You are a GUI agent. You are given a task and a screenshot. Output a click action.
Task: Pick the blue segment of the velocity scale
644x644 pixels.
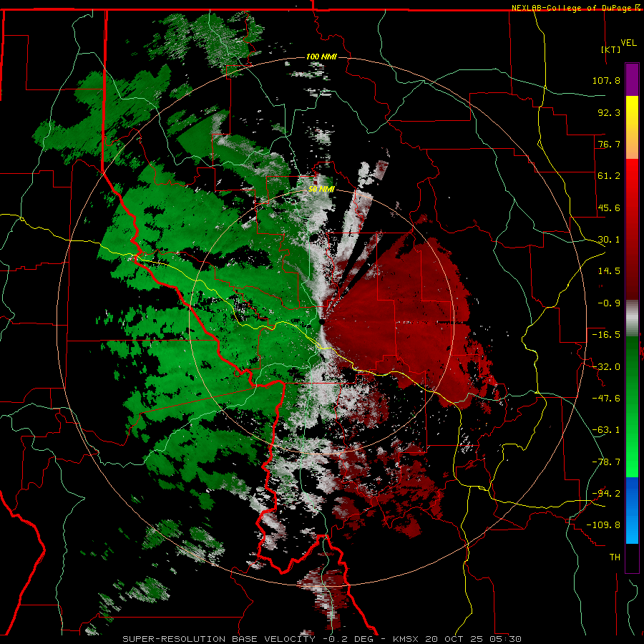[632, 510]
